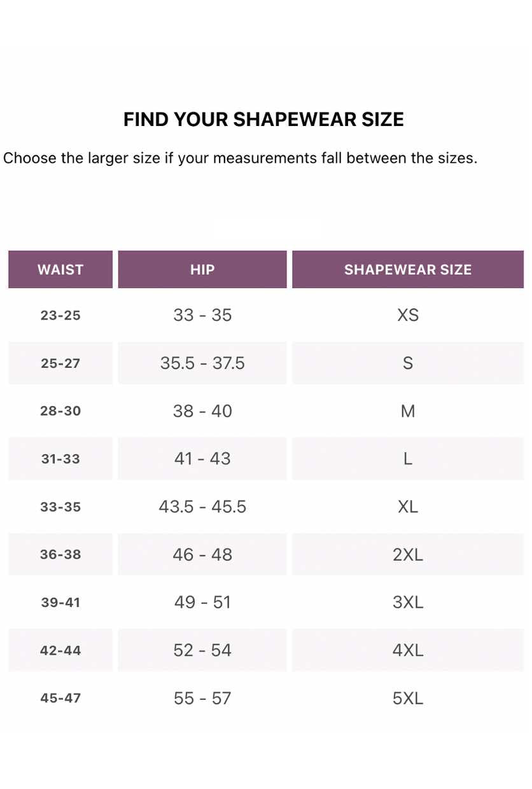This screenshot has height=789, width=532.
Task: Select the 5XL size cell
Action: (408, 698)
